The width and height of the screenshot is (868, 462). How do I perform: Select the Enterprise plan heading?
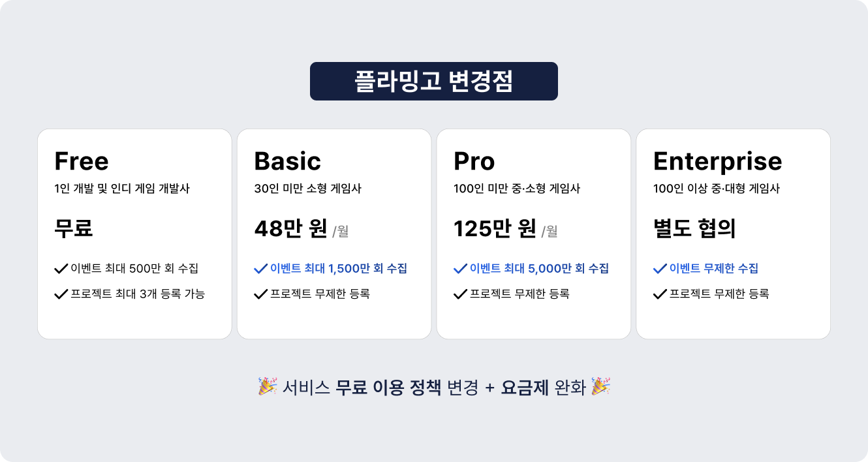(718, 162)
